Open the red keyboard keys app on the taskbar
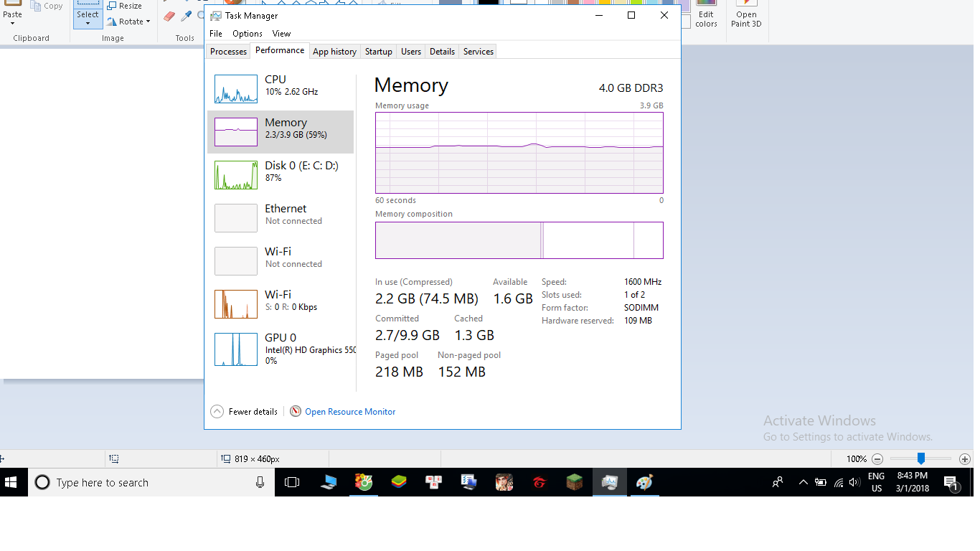 434,482
